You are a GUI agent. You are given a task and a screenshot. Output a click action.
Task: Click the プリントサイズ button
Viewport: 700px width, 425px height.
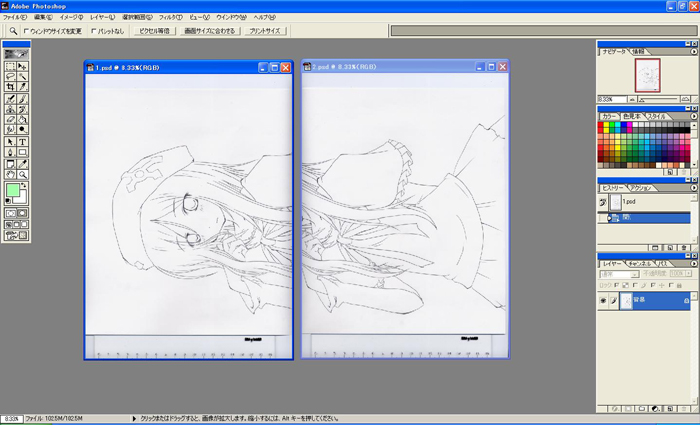[x=265, y=31]
